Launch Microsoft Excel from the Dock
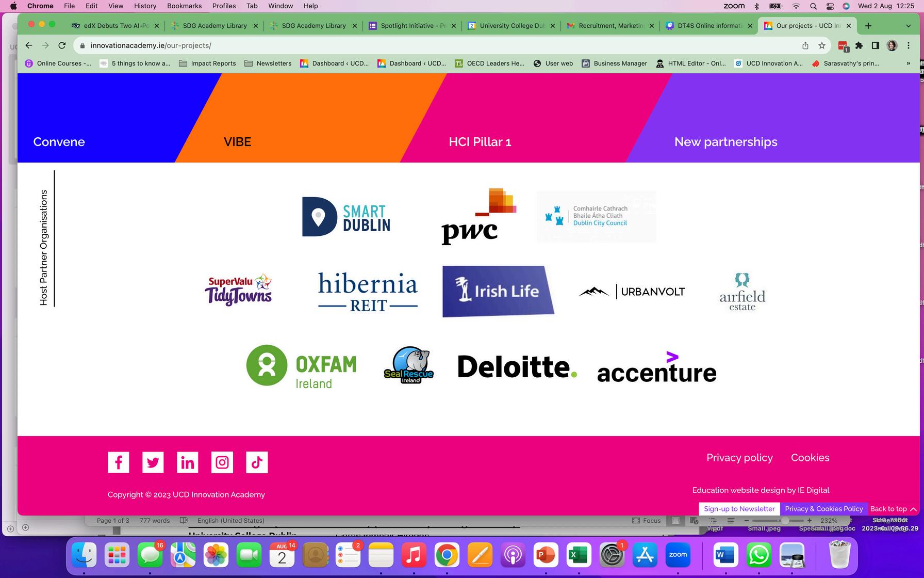Screen dimensions: 924x578 579,555
